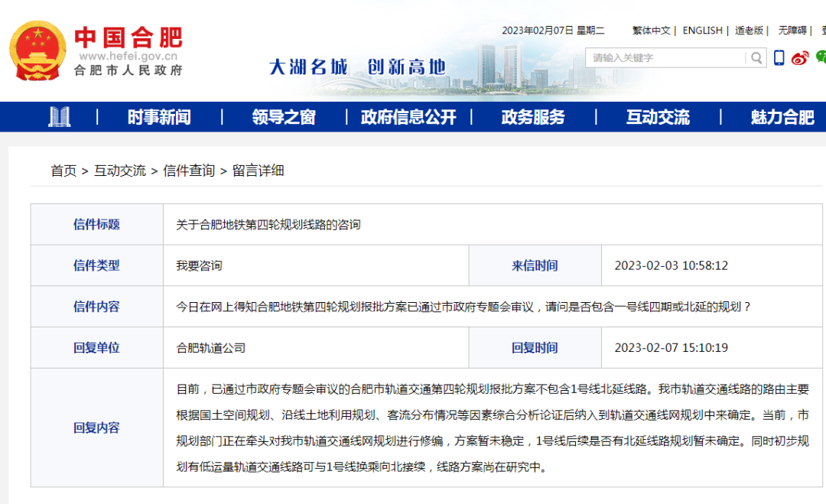Switch site language to ENGLISH
This screenshot has height=504, width=826.
point(702,31)
